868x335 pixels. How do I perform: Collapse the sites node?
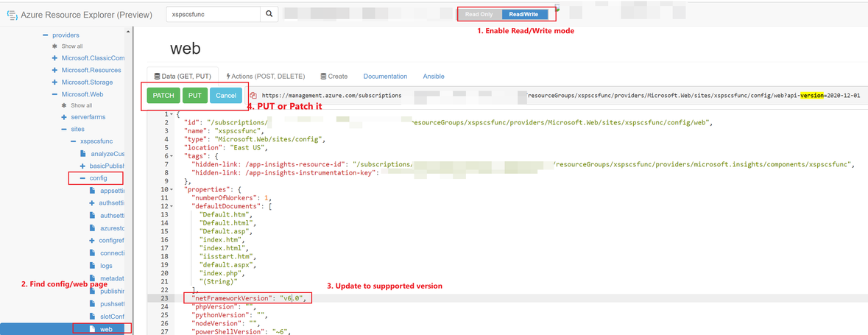[x=63, y=129]
